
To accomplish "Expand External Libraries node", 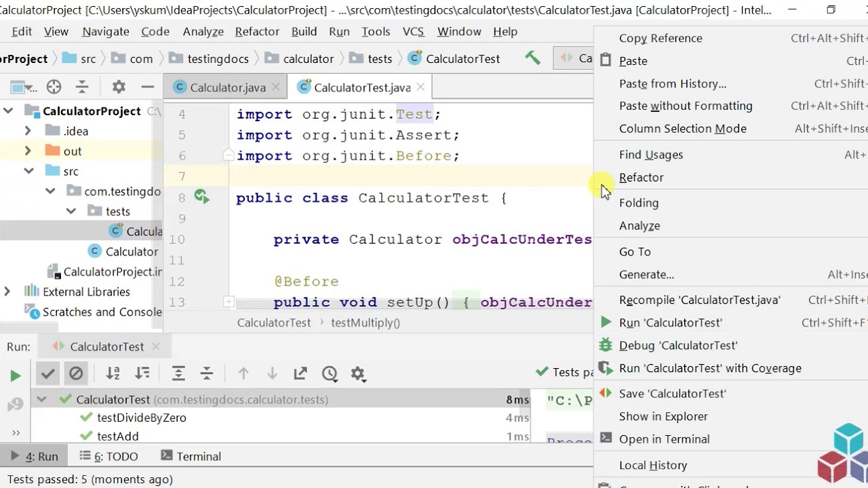I will (7, 291).
